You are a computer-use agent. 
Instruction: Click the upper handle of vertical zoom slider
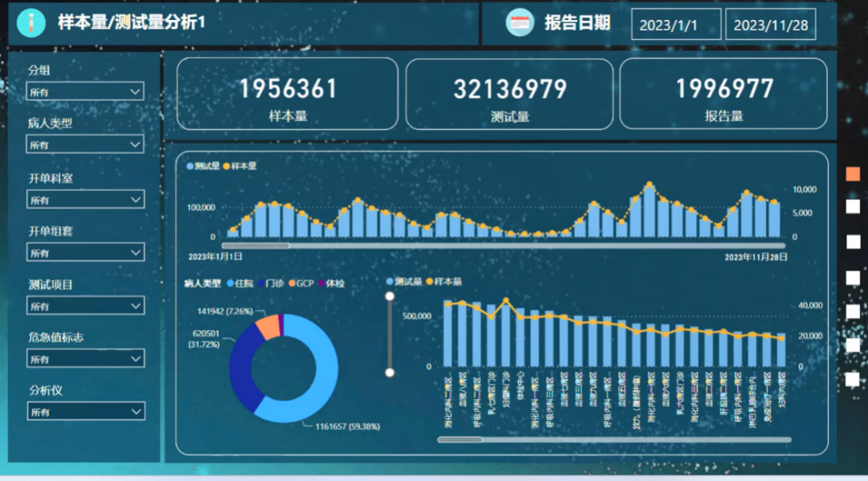click(390, 296)
